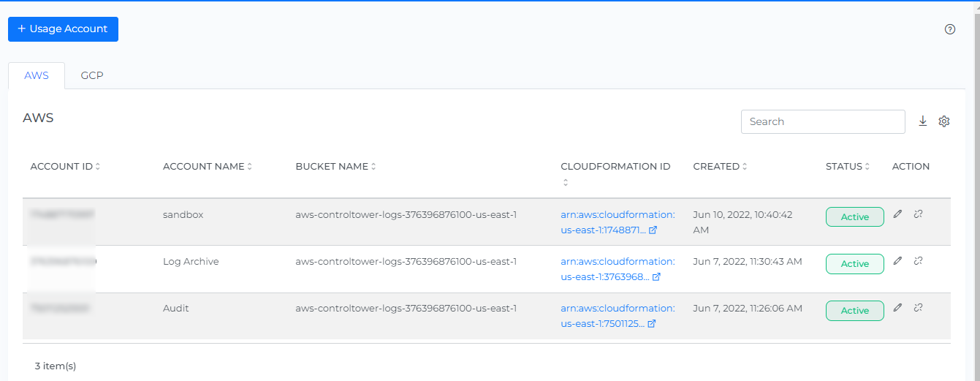Edit the Audit account with pencil icon
This screenshot has height=381, width=980.
pyautogui.click(x=898, y=308)
